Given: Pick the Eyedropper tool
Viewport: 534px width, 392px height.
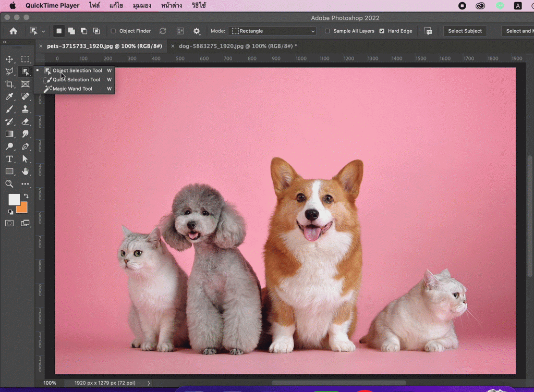Looking at the screenshot, I should 9,97.
